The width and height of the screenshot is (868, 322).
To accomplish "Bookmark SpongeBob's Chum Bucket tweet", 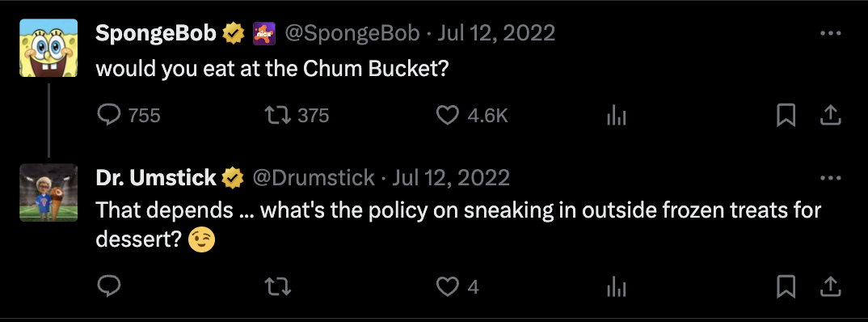I will [786, 115].
